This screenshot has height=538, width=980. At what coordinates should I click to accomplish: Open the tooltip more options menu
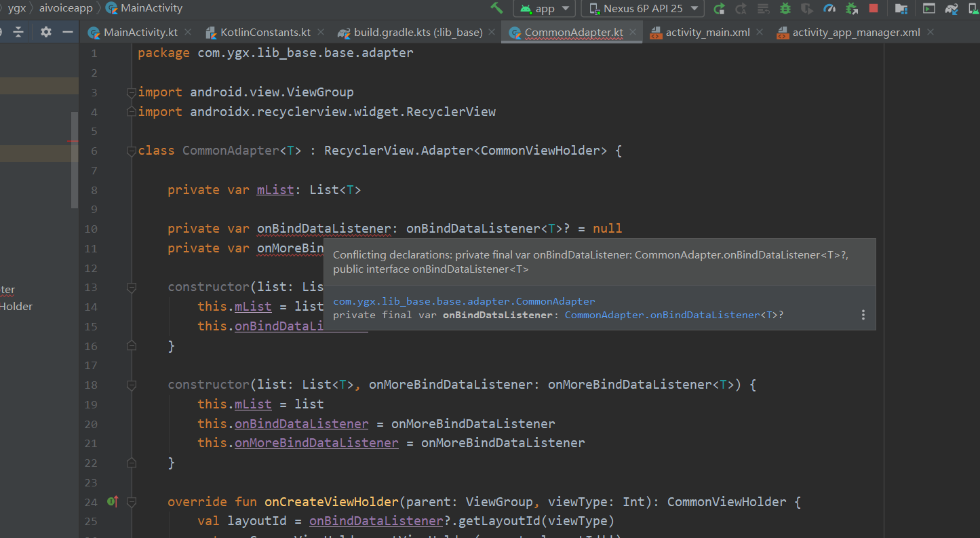(x=863, y=315)
